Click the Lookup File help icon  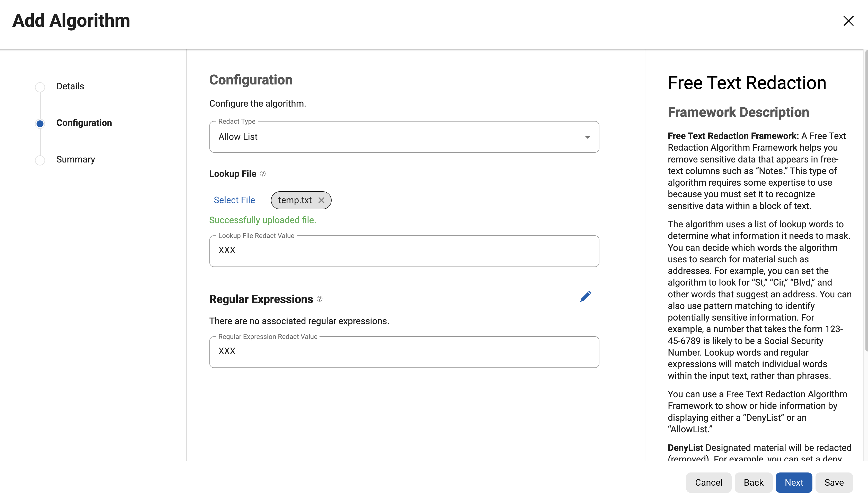point(263,174)
